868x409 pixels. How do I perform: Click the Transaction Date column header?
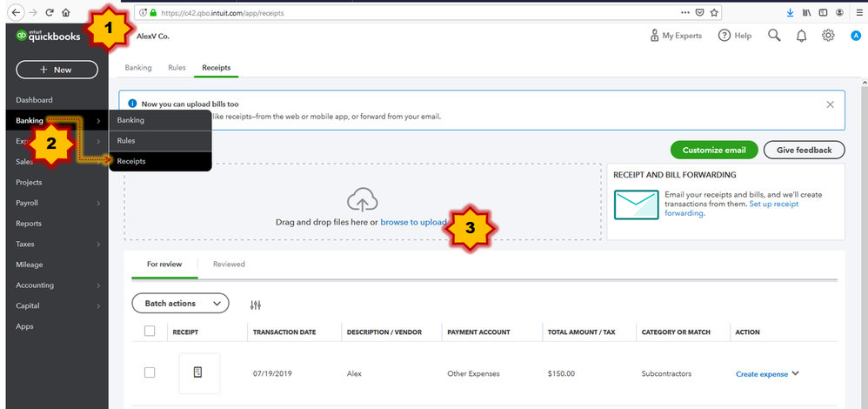(284, 332)
